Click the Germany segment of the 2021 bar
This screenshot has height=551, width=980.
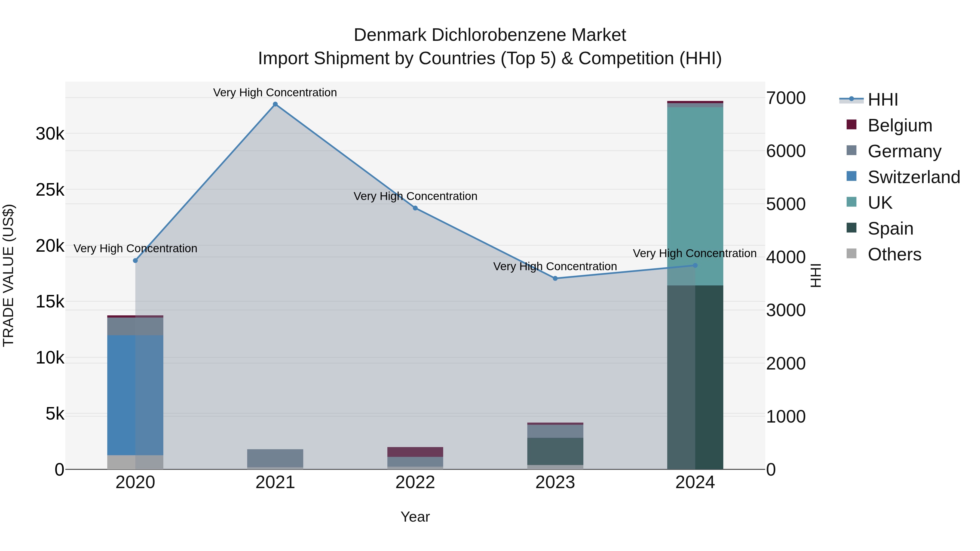point(275,458)
